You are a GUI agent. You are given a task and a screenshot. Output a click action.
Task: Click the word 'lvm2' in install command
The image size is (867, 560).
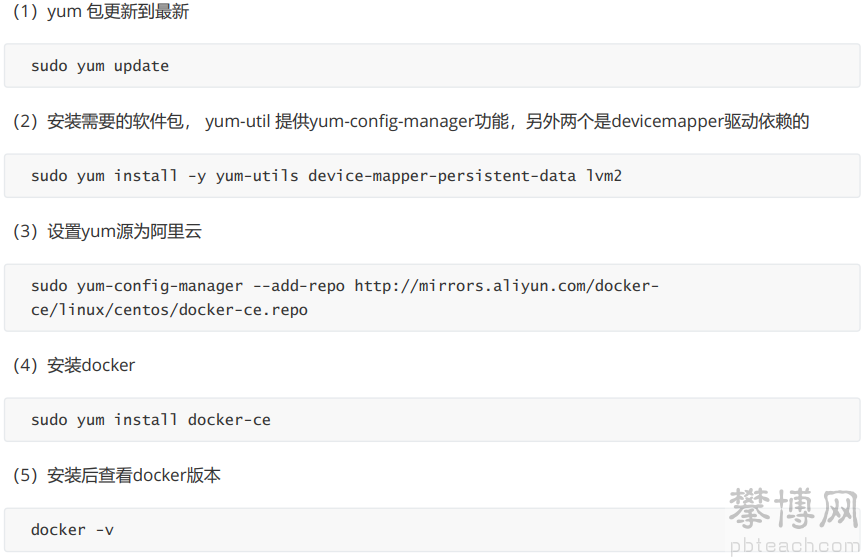604,176
